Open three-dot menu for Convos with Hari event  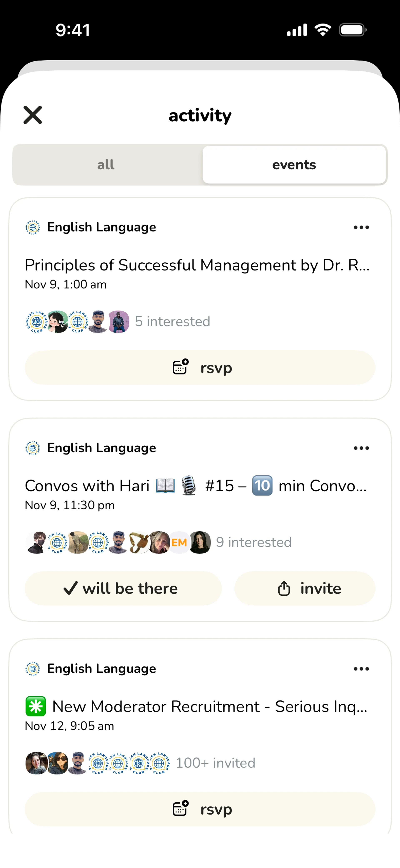click(x=361, y=448)
